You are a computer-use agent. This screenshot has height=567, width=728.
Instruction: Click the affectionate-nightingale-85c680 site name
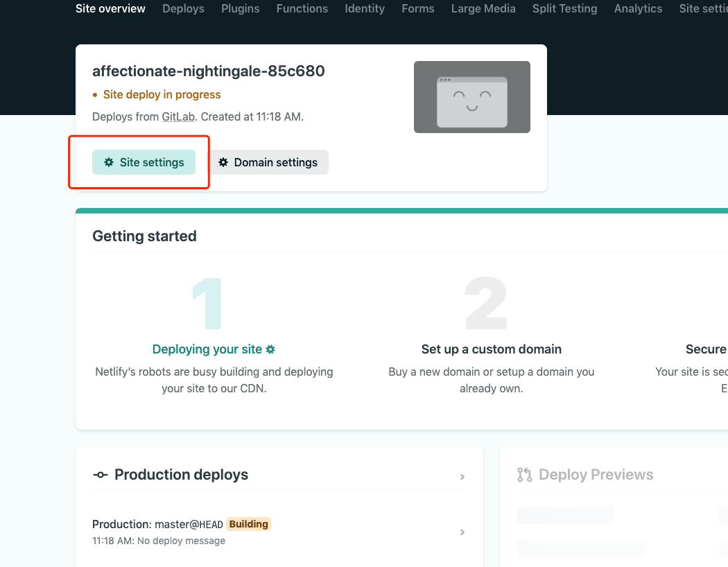click(209, 71)
